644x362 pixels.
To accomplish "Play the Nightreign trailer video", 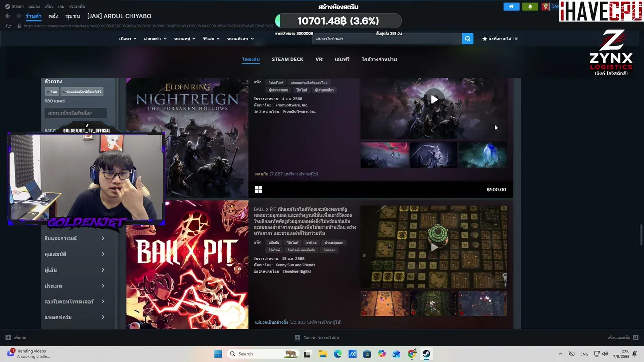I will coord(434,100).
